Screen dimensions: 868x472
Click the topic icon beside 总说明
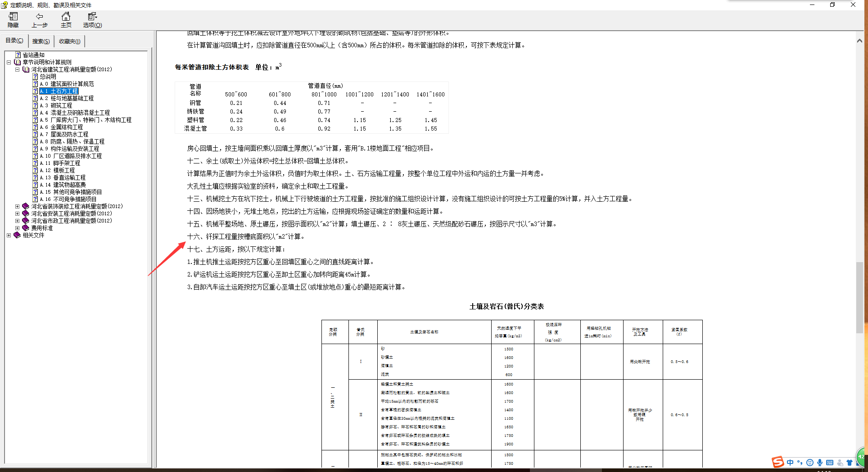(x=35, y=77)
